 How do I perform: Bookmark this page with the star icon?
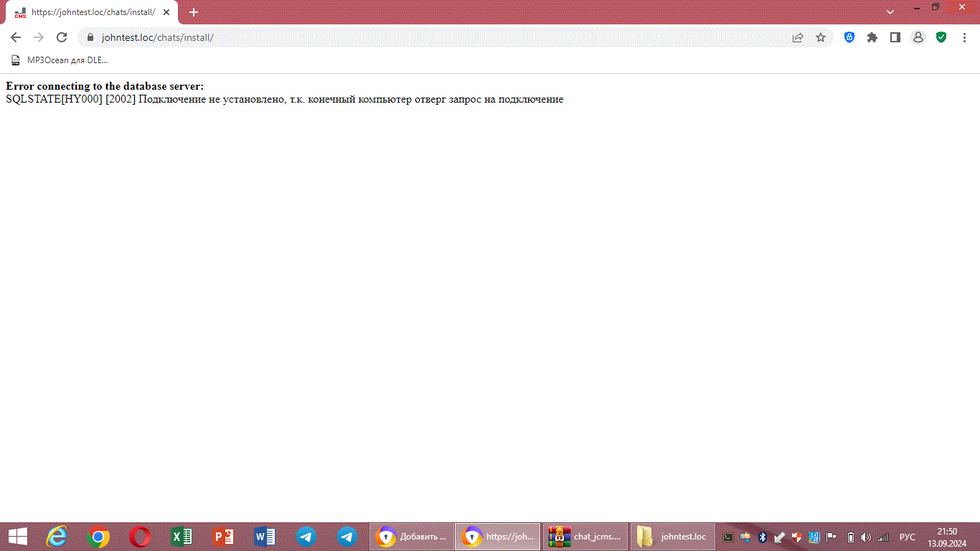(x=821, y=37)
